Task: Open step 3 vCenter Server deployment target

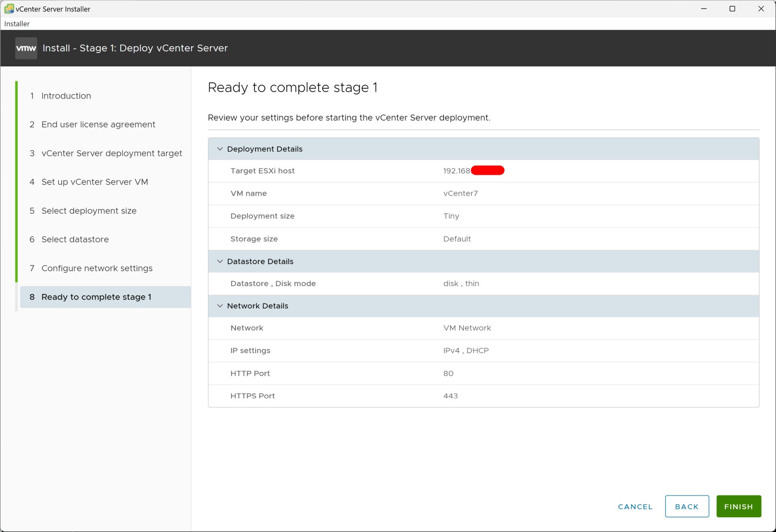Action: [x=105, y=153]
